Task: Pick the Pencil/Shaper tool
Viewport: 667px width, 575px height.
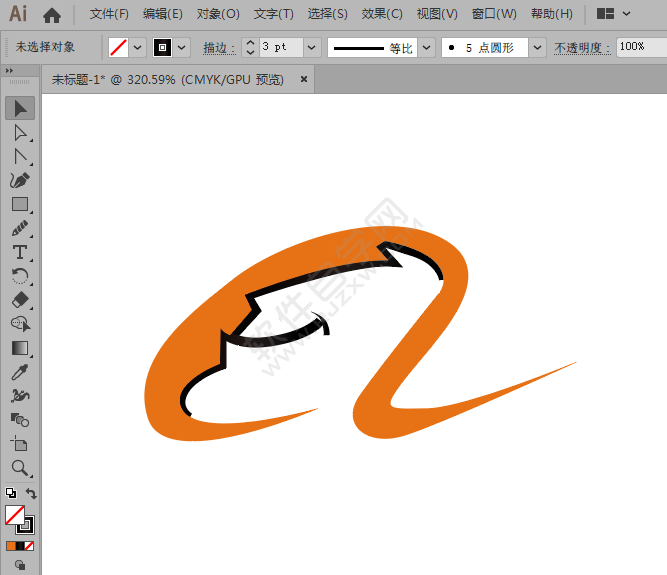Action: pos(20,228)
